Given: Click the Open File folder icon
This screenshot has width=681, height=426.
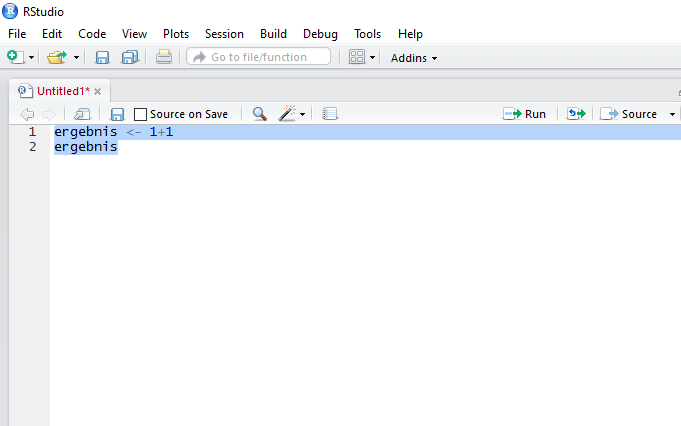Looking at the screenshot, I should (57, 58).
